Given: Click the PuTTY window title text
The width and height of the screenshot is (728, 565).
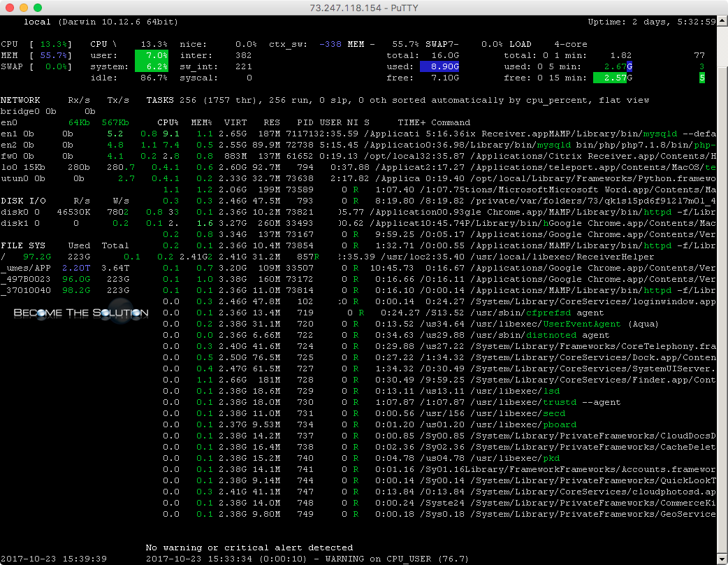Looking at the screenshot, I should [x=363, y=8].
